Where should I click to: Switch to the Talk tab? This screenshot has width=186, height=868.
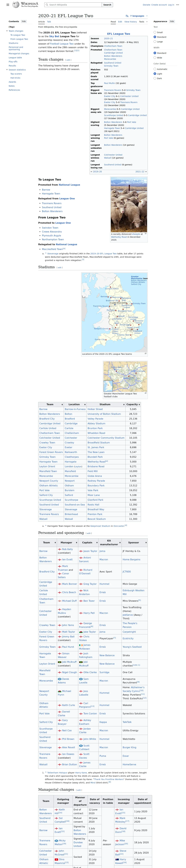point(49,22)
